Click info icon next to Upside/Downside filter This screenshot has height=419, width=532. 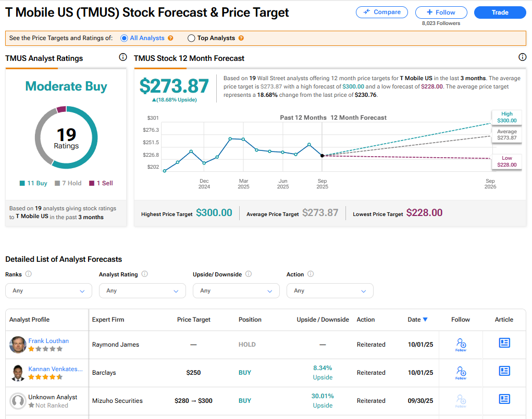[x=249, y=274]
